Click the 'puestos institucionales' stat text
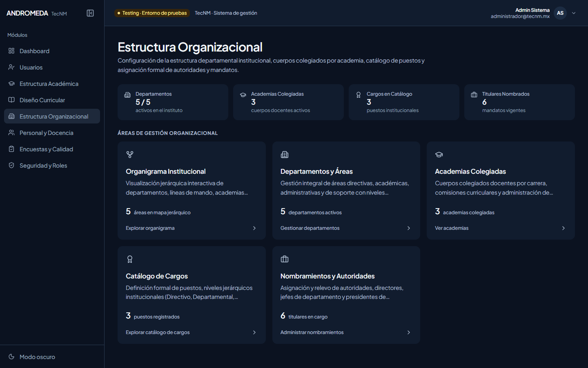 392,110
